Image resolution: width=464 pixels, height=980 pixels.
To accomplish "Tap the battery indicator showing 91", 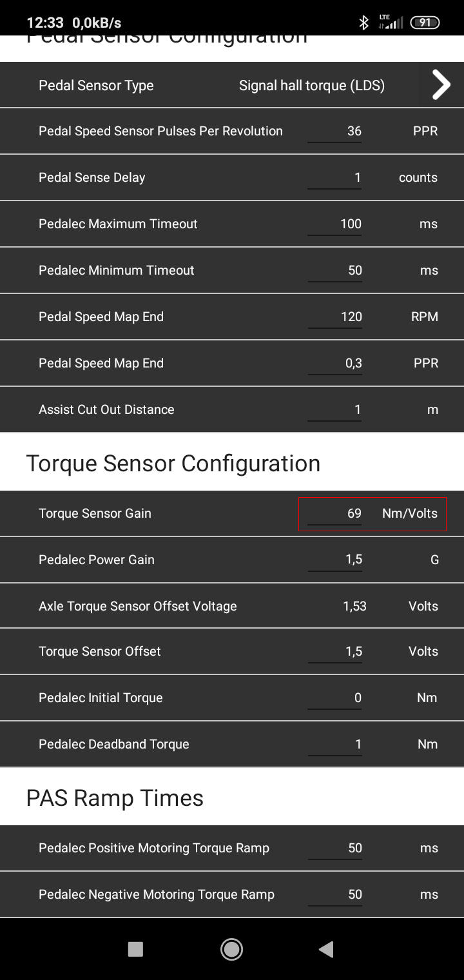I will coord(425,23).
